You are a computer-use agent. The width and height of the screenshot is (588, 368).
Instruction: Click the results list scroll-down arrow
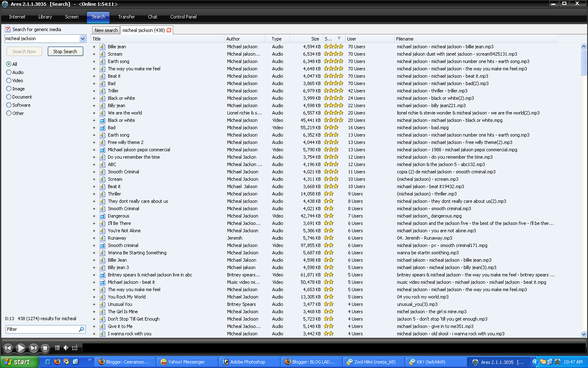coord(584,334)
